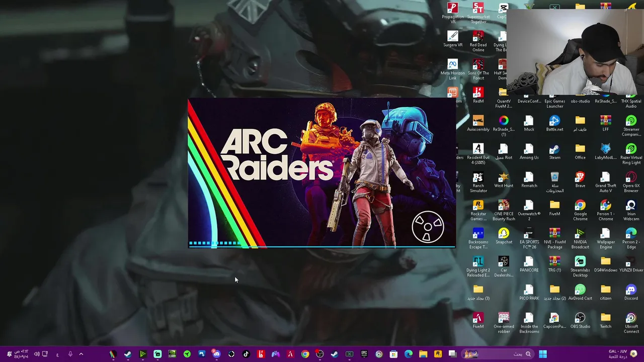
Task: Launch Wallpaper Engine desktop shortcut
Action: pyautogui.click(x=605, y=238)
